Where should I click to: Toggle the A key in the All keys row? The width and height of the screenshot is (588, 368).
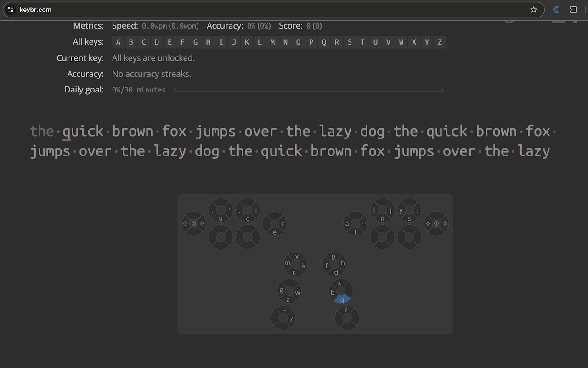118,42
